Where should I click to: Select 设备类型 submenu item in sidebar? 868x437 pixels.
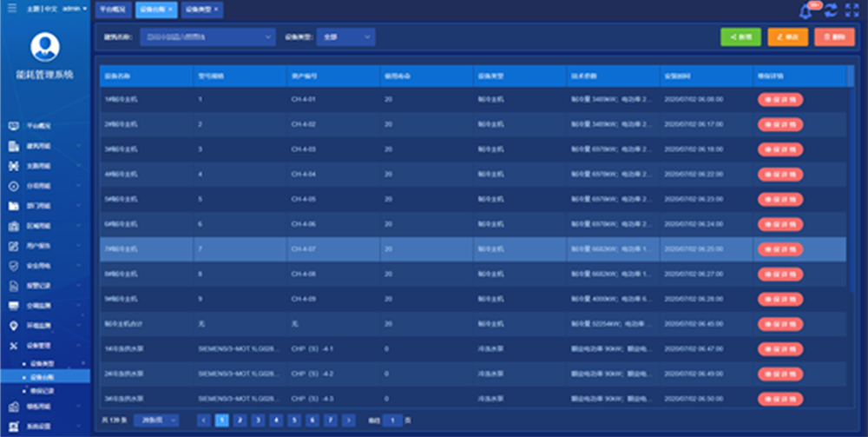43,363
